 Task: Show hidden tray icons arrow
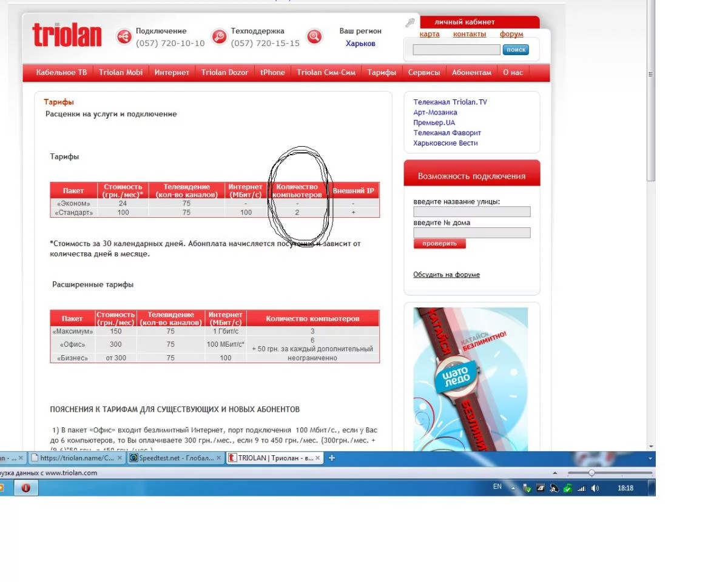click(513, 488)
